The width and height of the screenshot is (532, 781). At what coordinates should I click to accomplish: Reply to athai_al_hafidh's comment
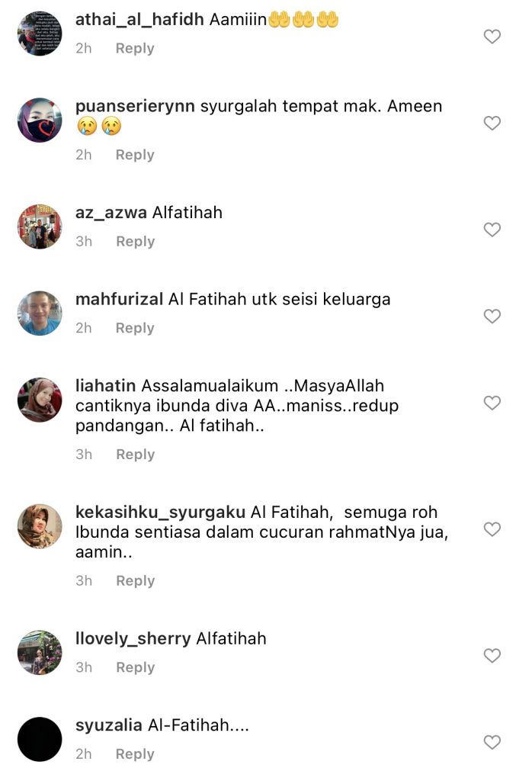[x=135, y=48]
